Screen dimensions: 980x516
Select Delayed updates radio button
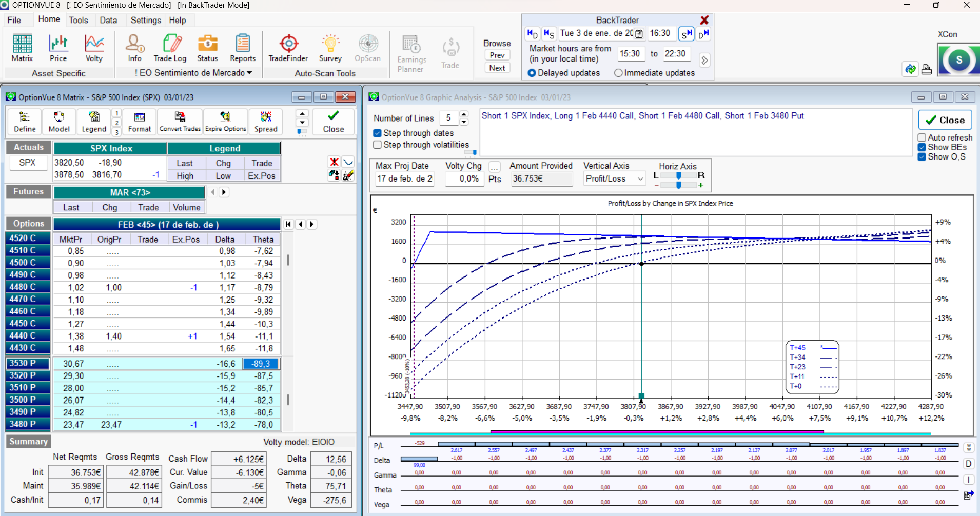532,73
